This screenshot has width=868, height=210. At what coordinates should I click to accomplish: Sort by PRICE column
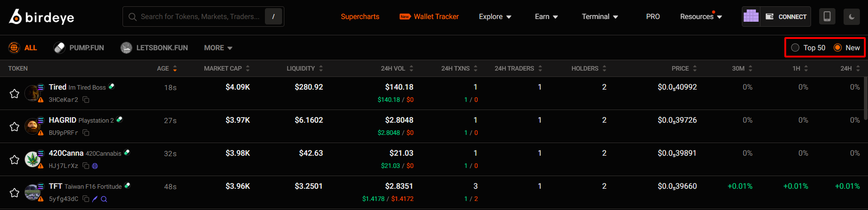[684, 68]
